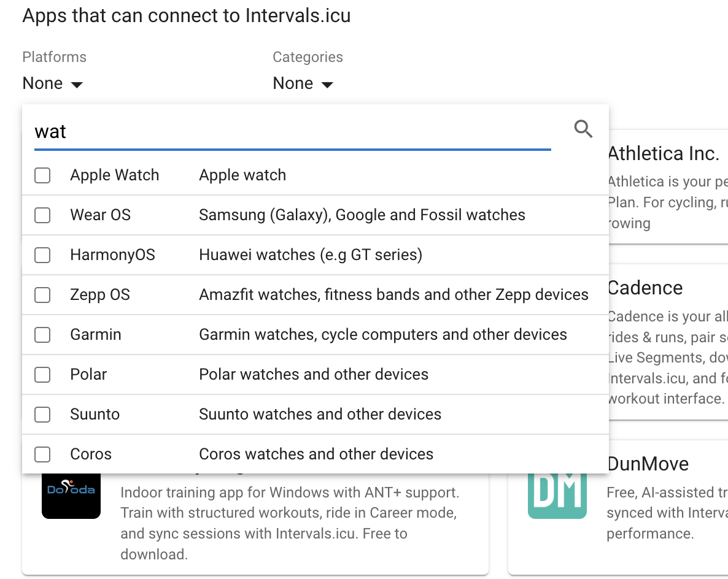The width and height of the screenshot is (728, 579).
Task: Mark the Suunto checkbox
Action: point(42,415)
